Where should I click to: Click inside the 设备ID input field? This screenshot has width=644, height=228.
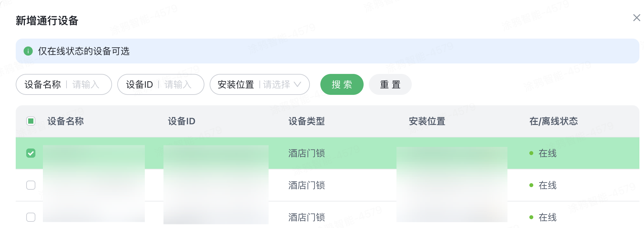pos(177,84)
